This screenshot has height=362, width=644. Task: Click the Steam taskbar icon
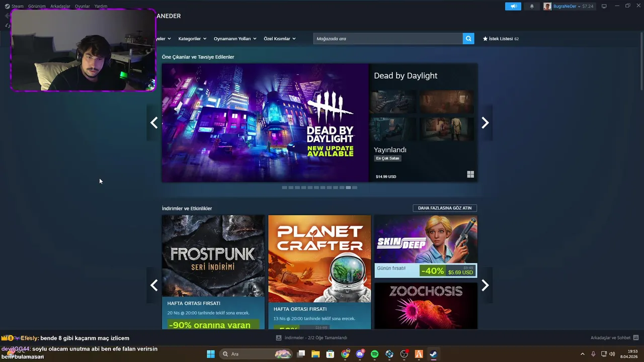click(433, 354)
